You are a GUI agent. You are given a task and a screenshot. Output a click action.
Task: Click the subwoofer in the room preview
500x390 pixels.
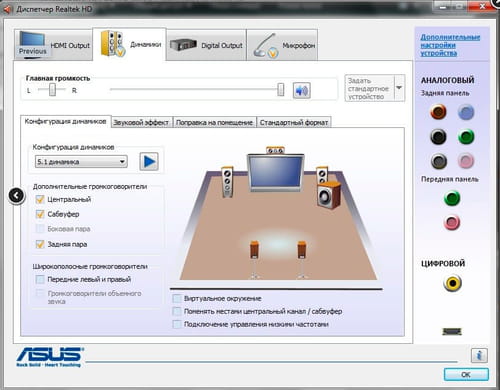pos(329,195)
